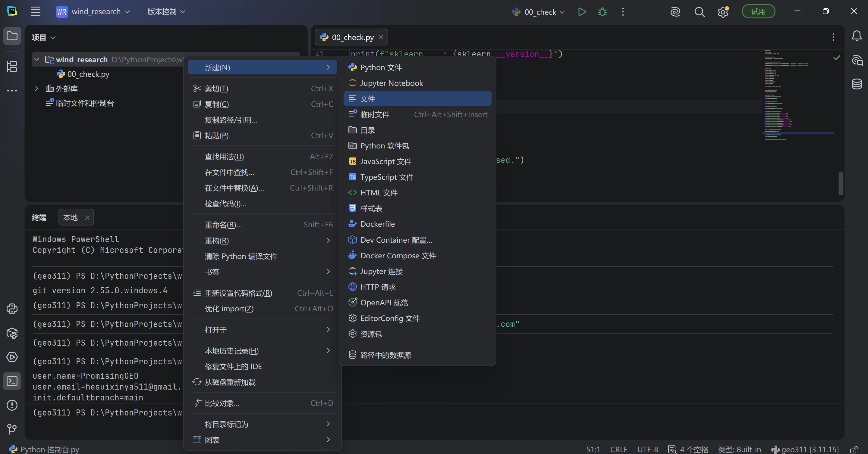Screen dimensions: 868x454
Task: Collapse the wind_research root folder
Action: pyautogui.click(x=37, y=60)
